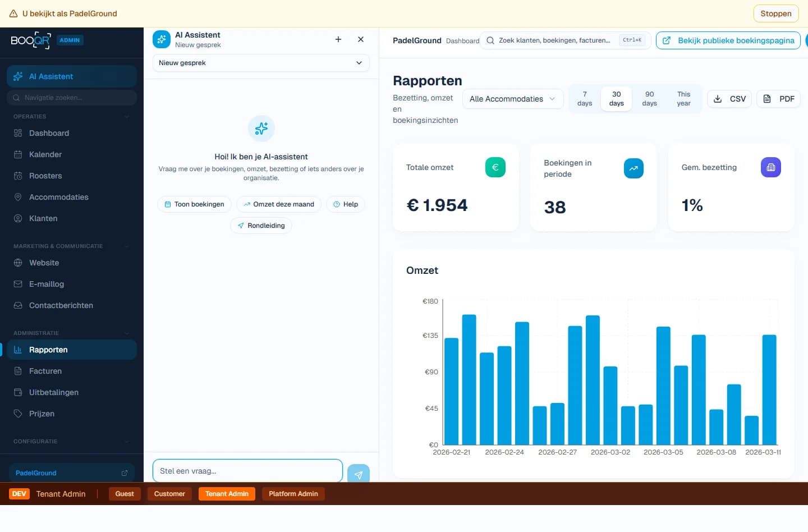Start a new chat with plus icon
This screenshot has width=808, height=532.
pos(338,39)
